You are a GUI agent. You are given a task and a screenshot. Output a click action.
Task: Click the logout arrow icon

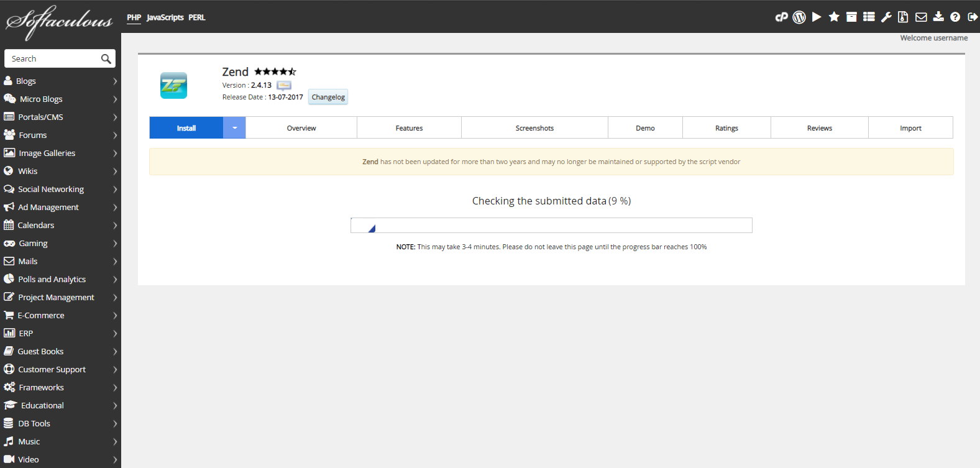pos(973,17)
